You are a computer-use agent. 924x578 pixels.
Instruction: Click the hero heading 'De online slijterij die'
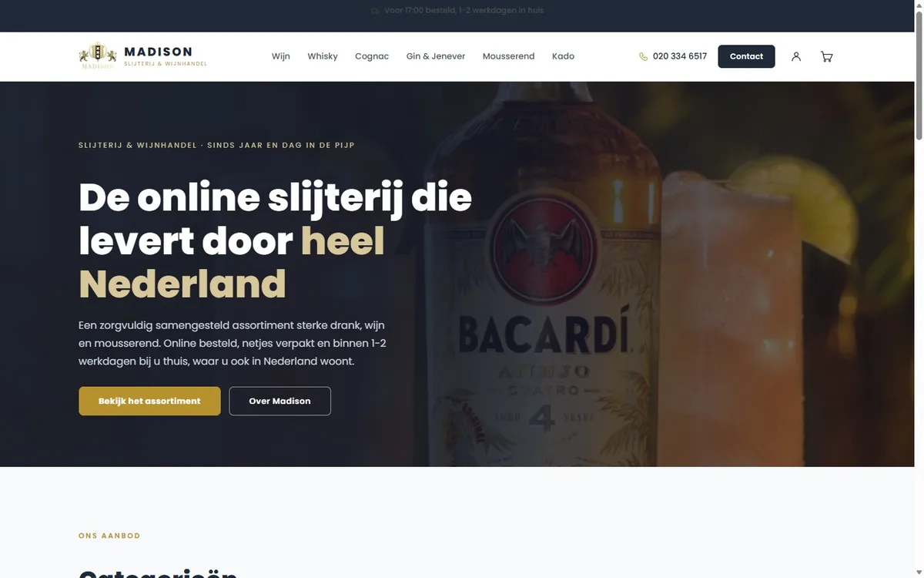click(x=275, y=197)
